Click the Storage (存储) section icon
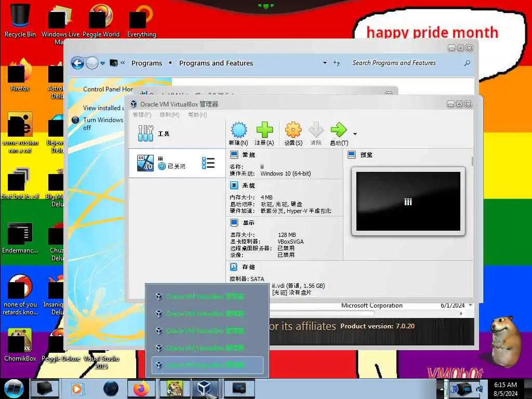The width and height of the screenshot is (532, 399). [234, 267]
